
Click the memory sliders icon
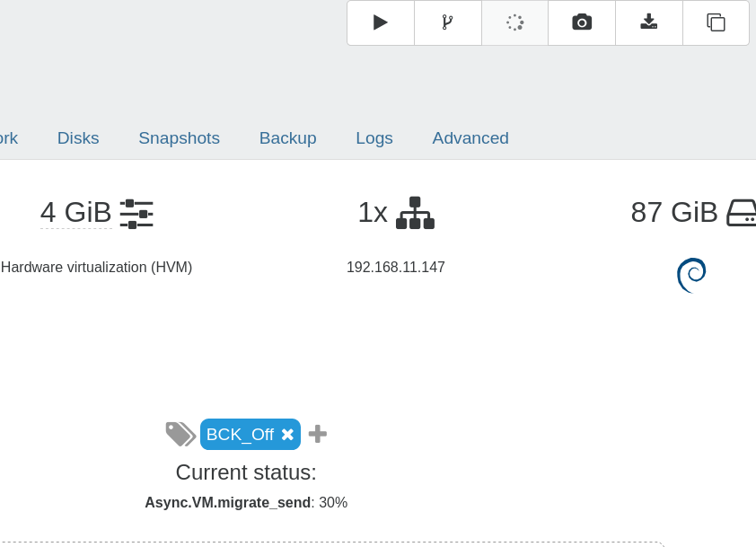point(136,213)
